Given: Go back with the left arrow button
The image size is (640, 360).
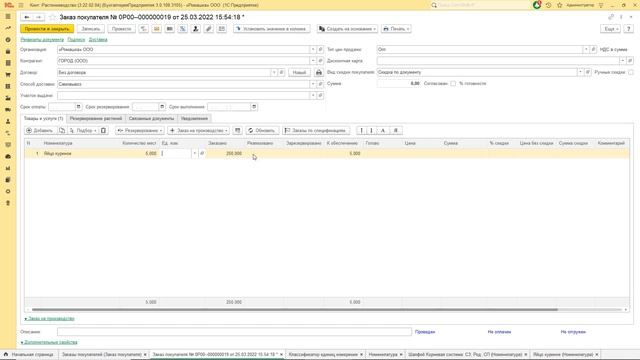Looking at the screenshot, I should coord(27,17).
